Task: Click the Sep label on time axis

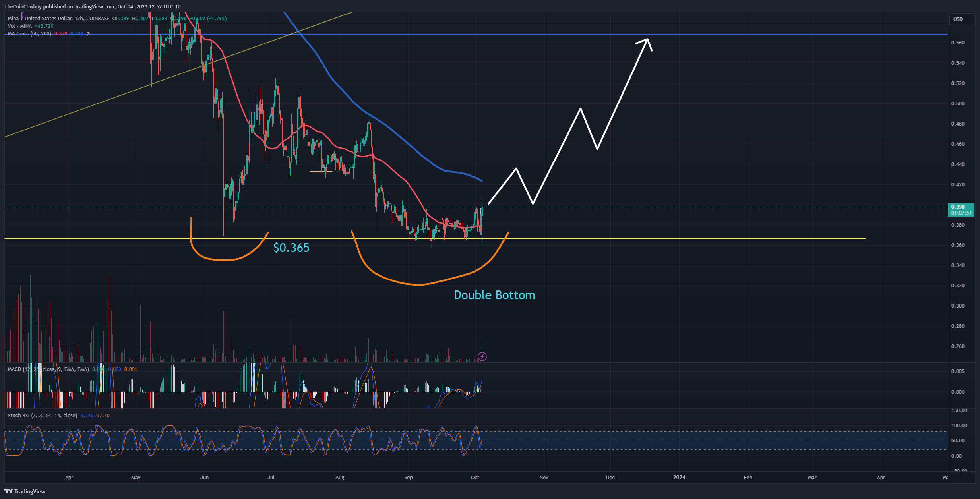Action: (x=408, y=477)
